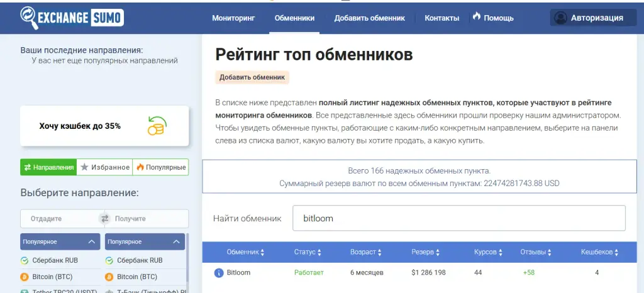Click the +58 reviews value
This screenshot has width=644, height=293.
tap(528, 272)
